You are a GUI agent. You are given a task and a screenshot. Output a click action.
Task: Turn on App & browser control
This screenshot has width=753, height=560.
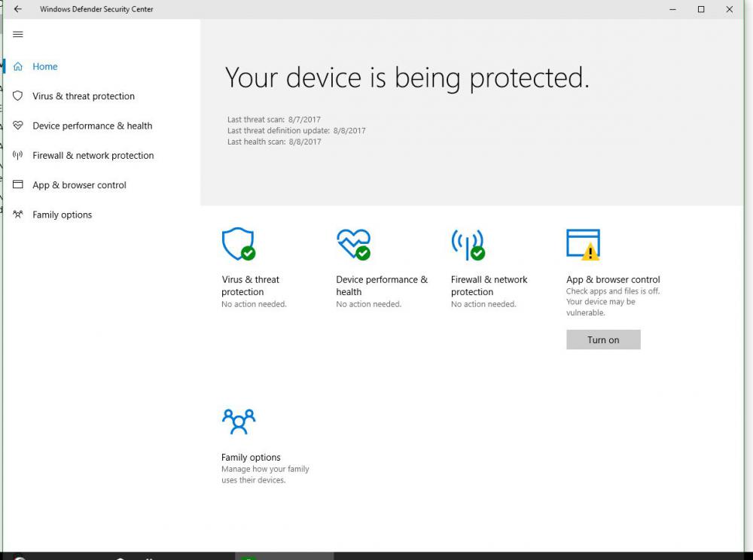[x=603, y=339]
